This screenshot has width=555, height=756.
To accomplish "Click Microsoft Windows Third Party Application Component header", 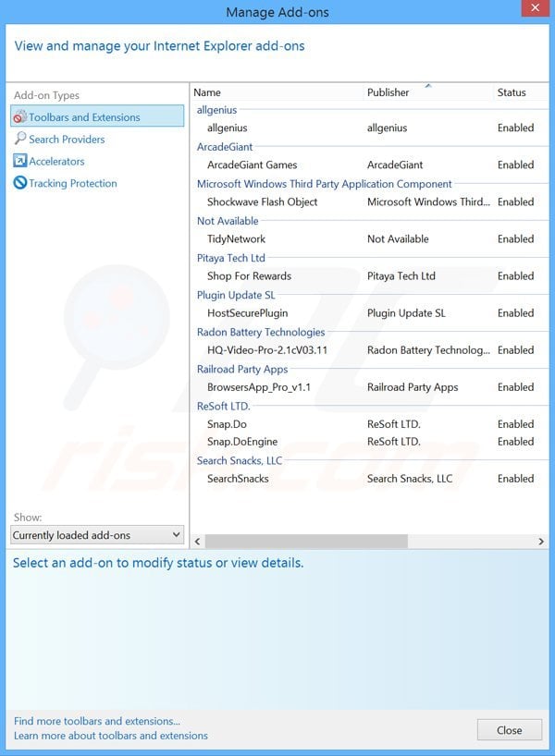I will tap(325, 184).
